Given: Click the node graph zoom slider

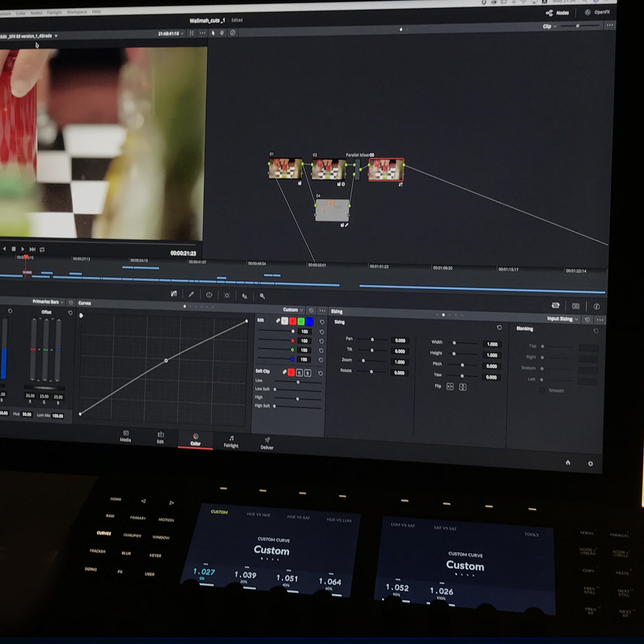Looking at the screenshot, I should point(580,26).
